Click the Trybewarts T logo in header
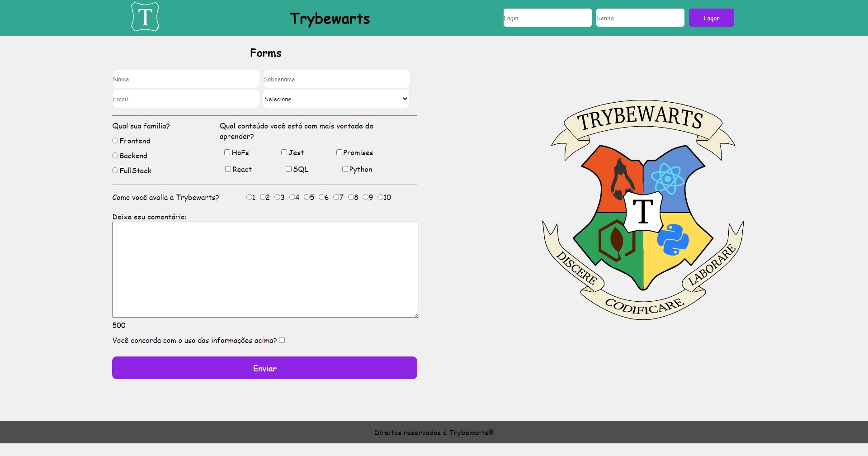Image resolution: width=868 pixels, height=456 pixels. pyautogui.click(x=145, y=17)
